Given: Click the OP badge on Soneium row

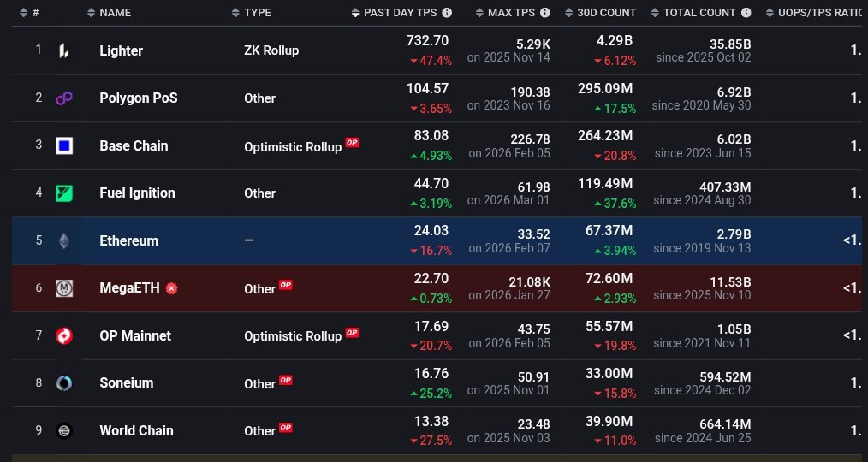Looking at the screenshot, I should point(286,380).
